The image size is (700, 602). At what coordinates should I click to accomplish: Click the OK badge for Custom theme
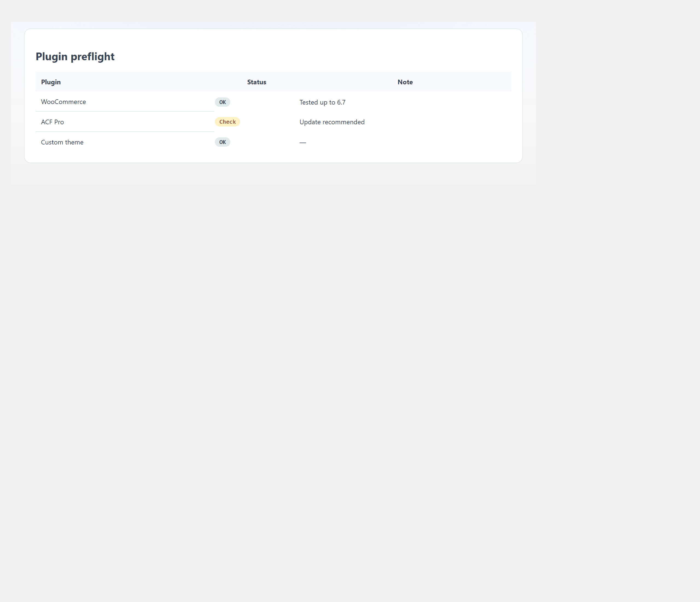[222, 142]
